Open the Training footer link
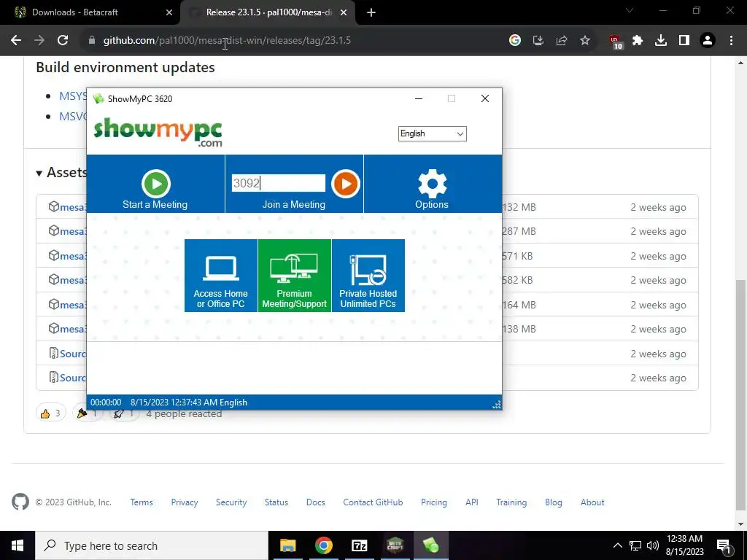Image resolution: width=747 pixels, height=560 pixels. click(511, 502)
